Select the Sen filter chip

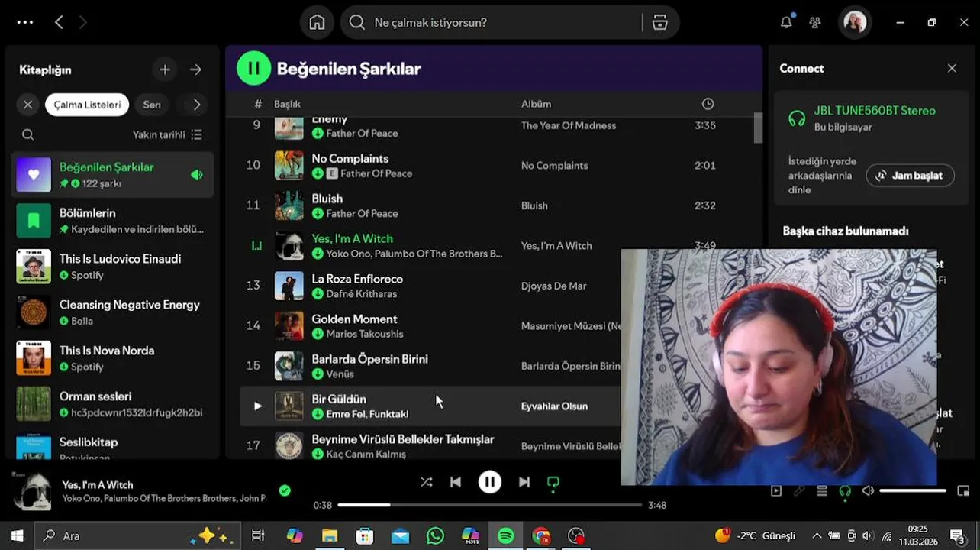point(152,105)
